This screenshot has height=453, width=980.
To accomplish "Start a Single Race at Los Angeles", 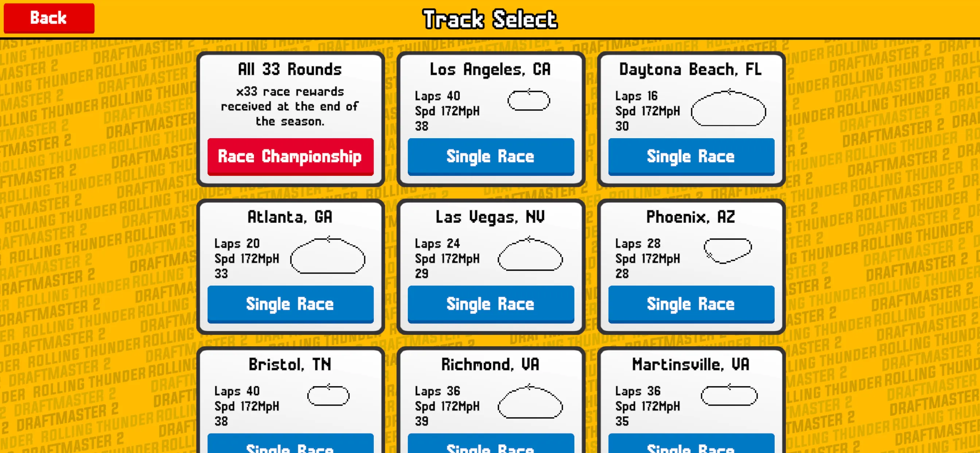I will coord(491,156).
